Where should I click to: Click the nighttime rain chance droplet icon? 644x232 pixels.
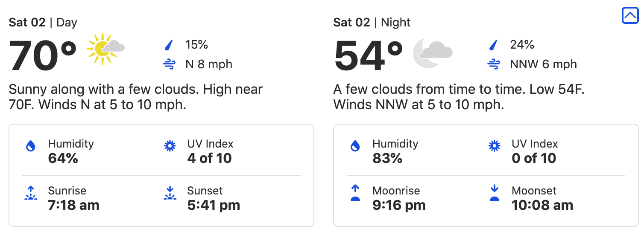coord(494,45)
